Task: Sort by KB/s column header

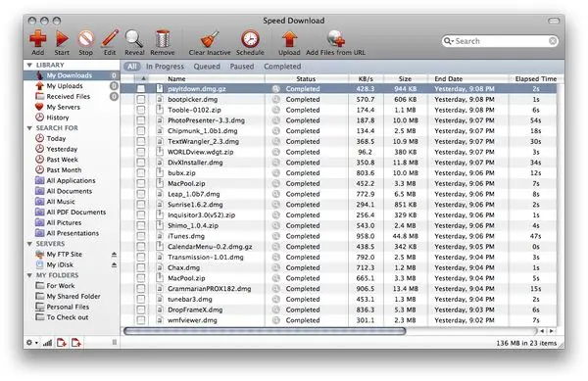Action: pos(366,78)
